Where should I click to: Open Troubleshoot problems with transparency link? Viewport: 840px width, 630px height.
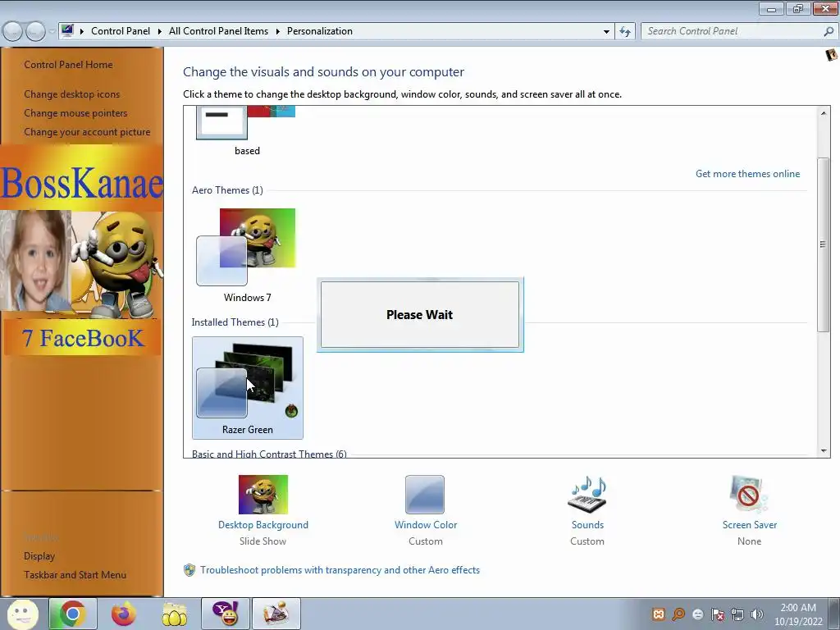click(340, 570)
